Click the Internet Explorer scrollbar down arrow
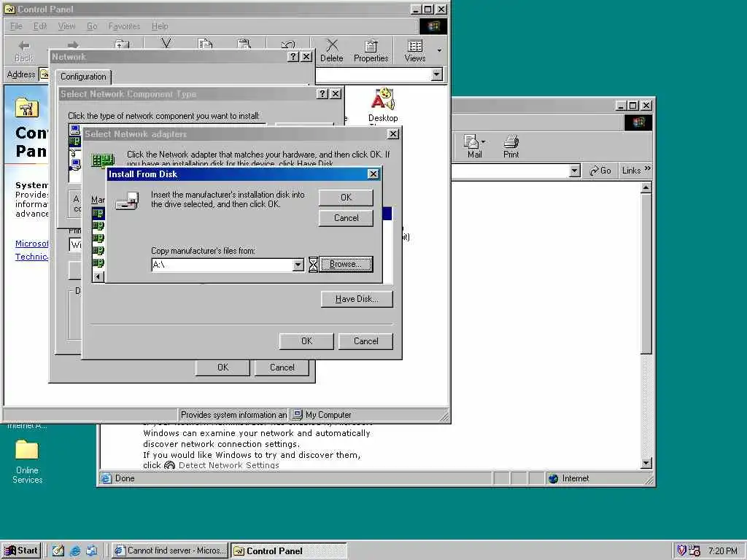 (646, 463)
